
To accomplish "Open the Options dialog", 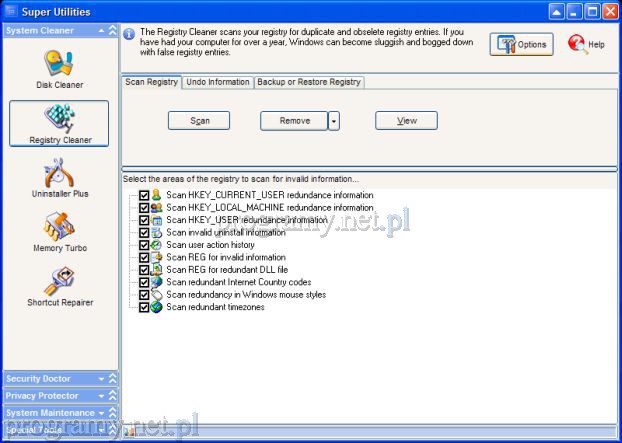I will 521,44.
